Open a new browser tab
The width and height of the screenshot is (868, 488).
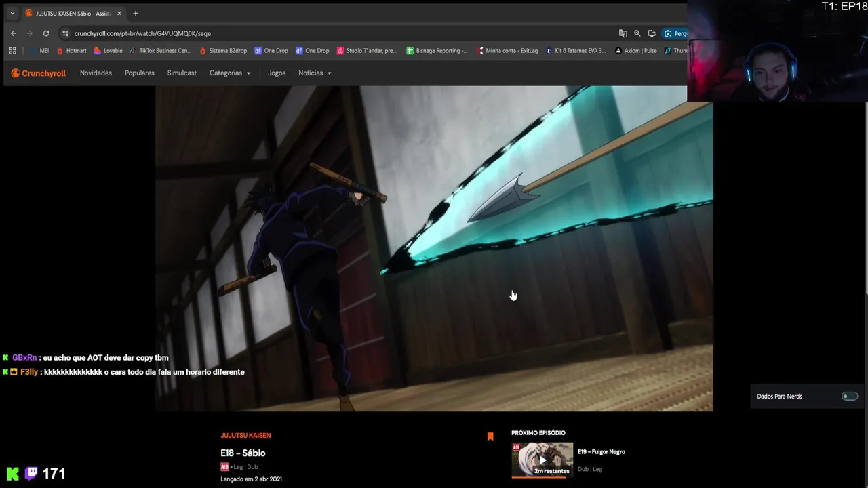(x=135, y=14)
